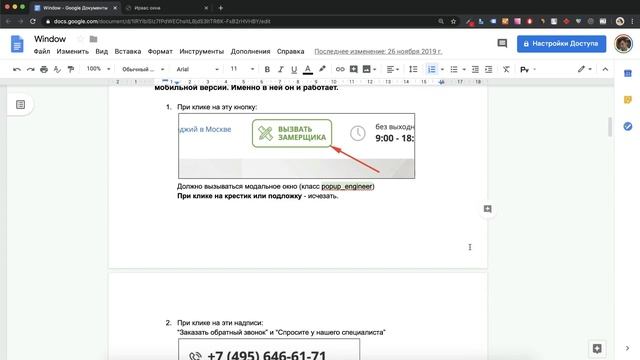Clear formatting of selected text
Viewport: 640px width, 360px height.
(506, 69)
